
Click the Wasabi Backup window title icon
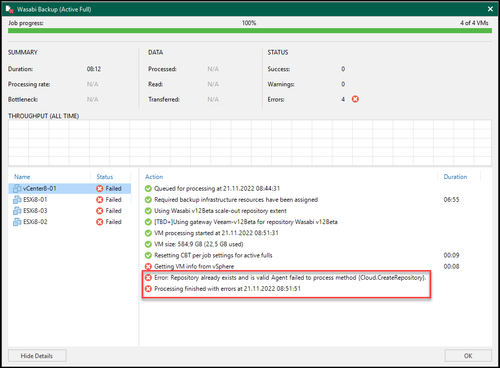pyautogui.click(x=9, y=9)
